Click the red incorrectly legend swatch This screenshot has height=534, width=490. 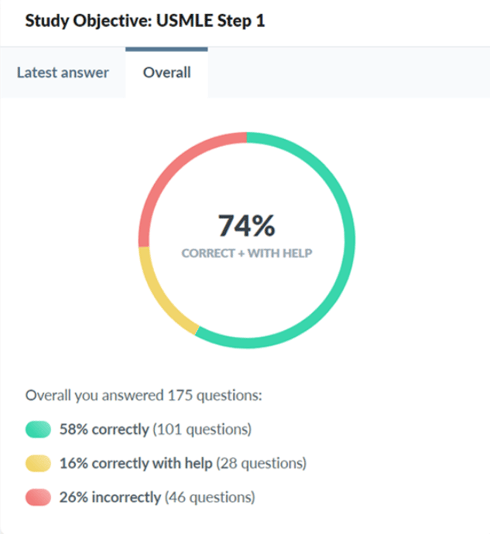pos(38,497)
